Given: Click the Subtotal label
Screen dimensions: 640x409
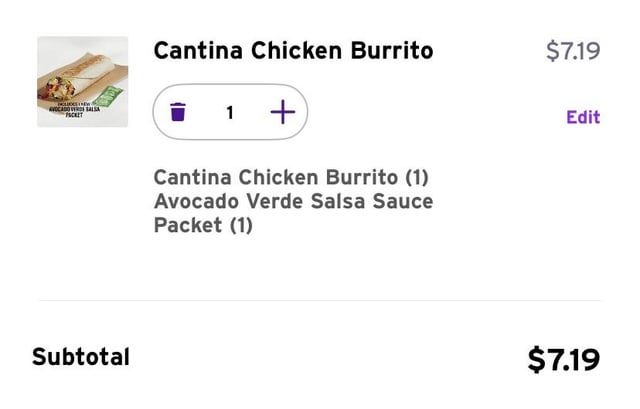Looking at the screenshot, I should pos(81,357).
